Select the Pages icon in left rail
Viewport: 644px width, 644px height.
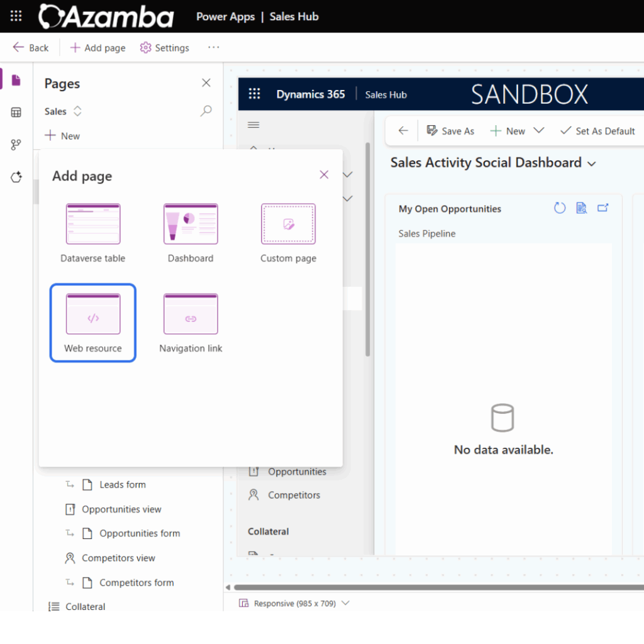click(x=16, y=80)
